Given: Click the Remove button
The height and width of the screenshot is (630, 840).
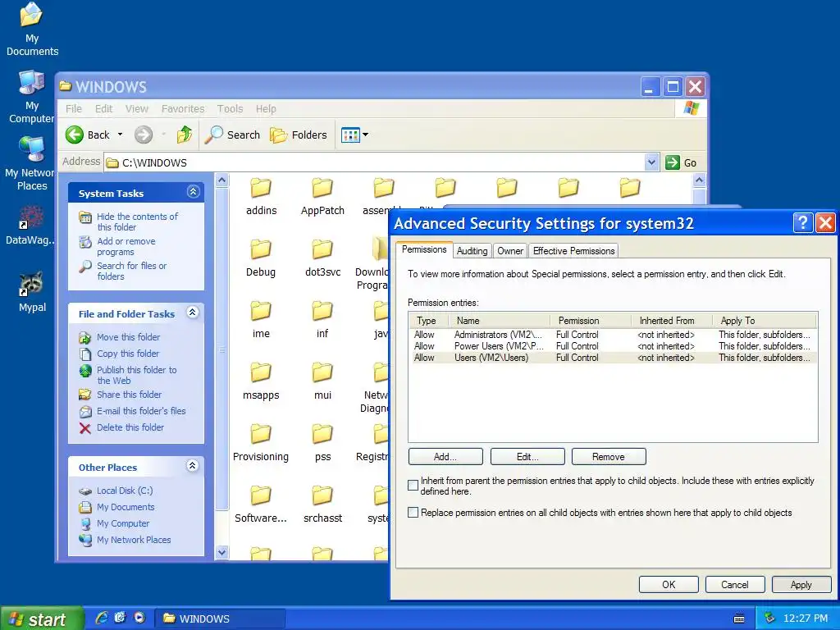Looking at the screenshot, I should [609, 456].
